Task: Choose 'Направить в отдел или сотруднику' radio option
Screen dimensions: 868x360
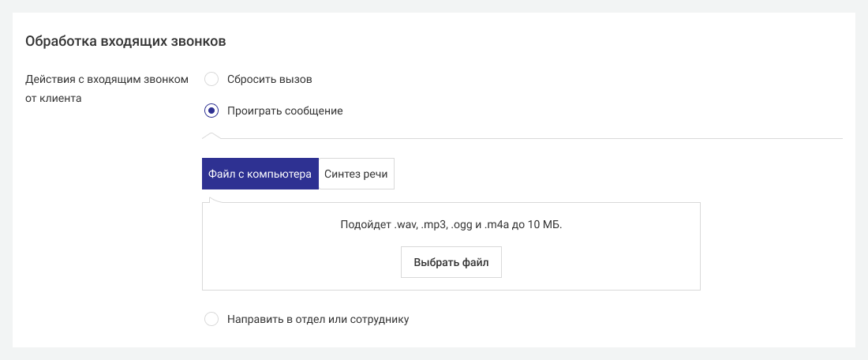Action: click(211, 320)
